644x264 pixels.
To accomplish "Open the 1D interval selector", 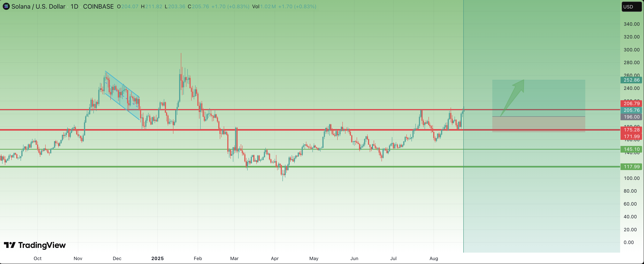I will point(74,6).
